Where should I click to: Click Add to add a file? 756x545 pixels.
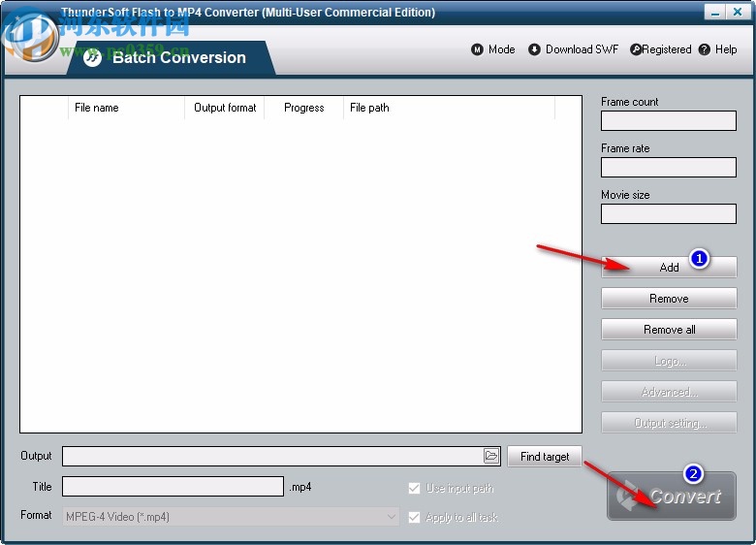coord(669,268)
